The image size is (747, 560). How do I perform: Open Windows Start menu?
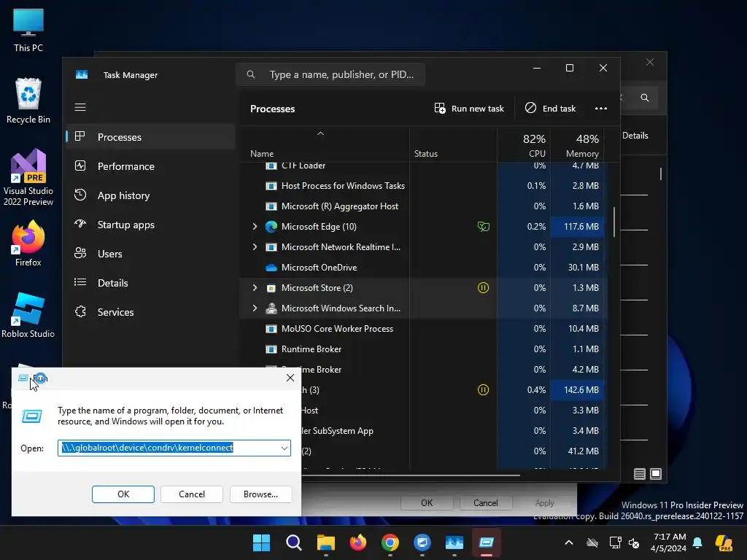[x=261, y=542]
